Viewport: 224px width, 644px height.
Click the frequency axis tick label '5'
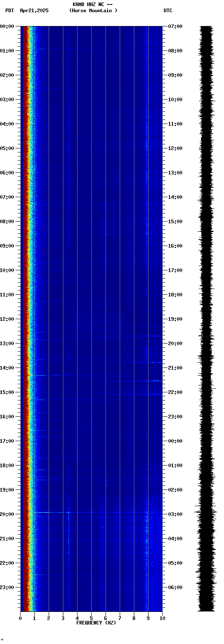(x=91, y=618)
